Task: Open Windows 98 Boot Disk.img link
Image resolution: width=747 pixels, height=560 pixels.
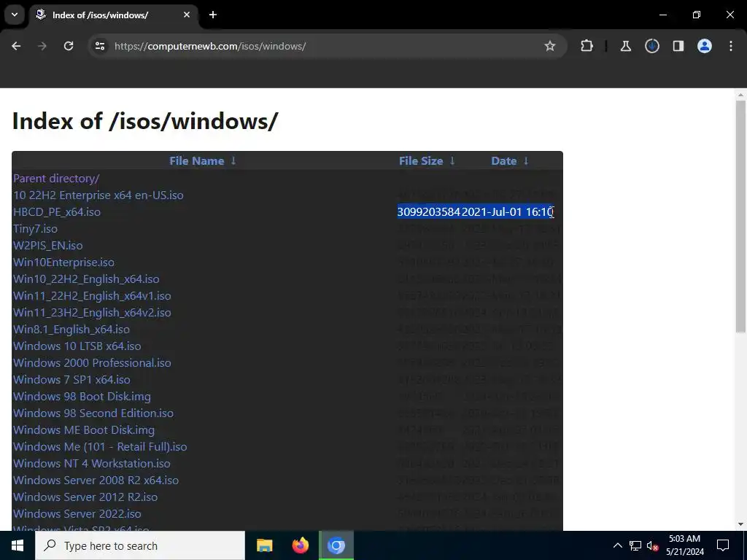Action: [82, 396]
